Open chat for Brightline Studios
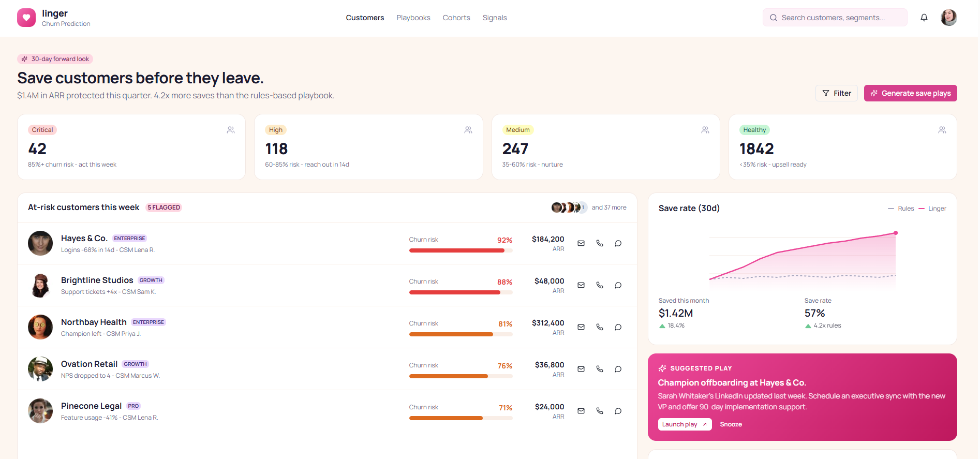The height and width of the screenshot is (459, 980). [x=618, y=285]
